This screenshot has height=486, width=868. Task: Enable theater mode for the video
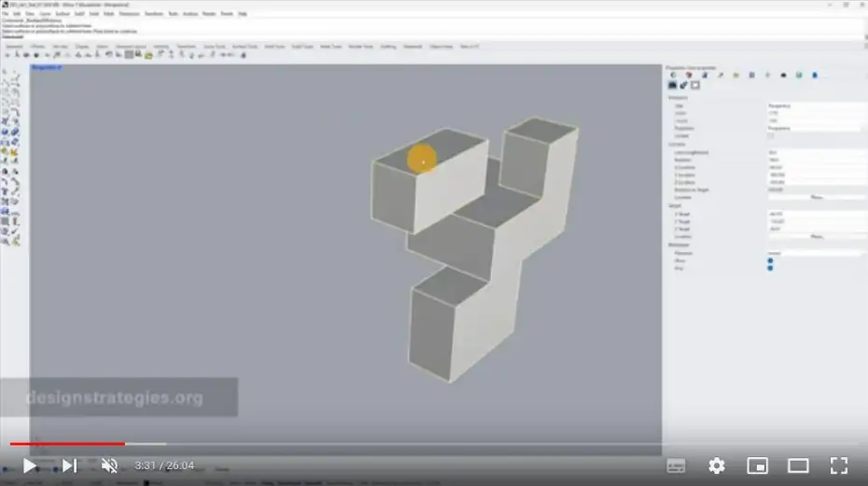point(798,465)
